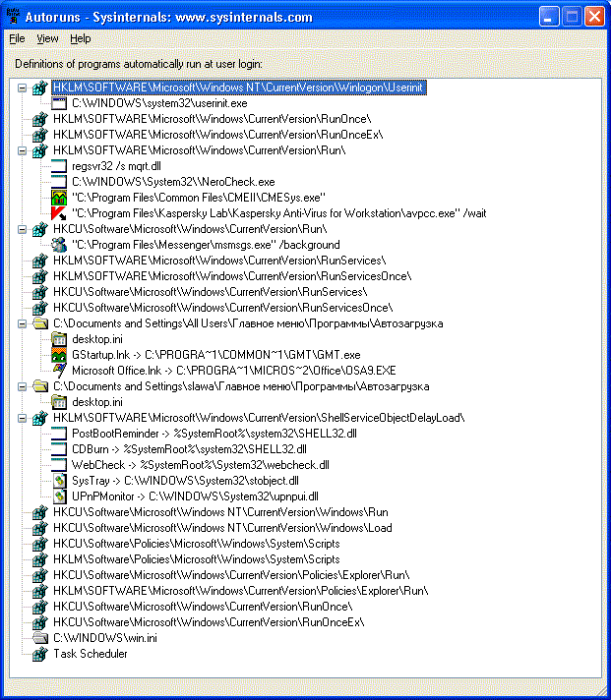The width and height of the screenshot is (611, 700).
Task: Click icon beside WebCheck entry
Action: [x=58, y=465]
